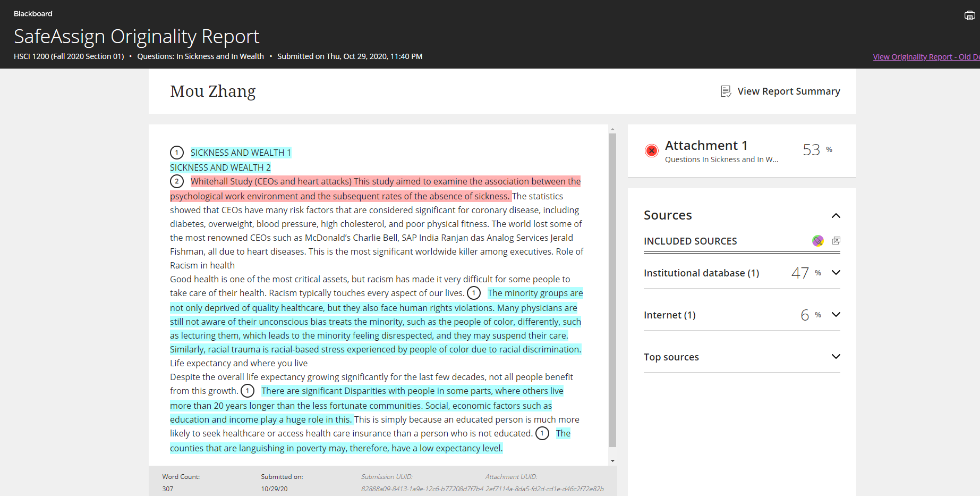Click the scrollbar down arrow
Image resolution: width=980 pixels, height=496 pixels.
[612, 461]
